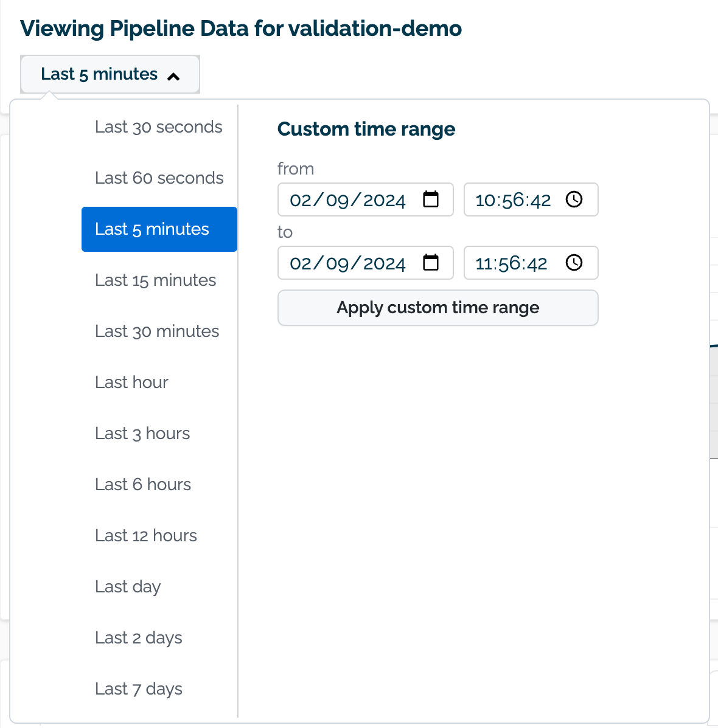Open the clock picker for the to time
The width and height of the screenshot is (718, 728).
click(574, 263)
